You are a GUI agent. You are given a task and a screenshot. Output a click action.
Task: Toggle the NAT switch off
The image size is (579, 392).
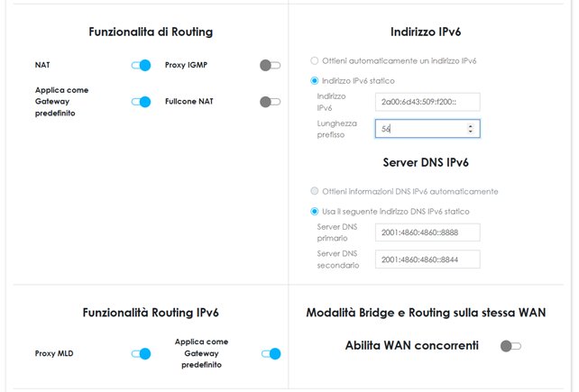coord(141,66)
